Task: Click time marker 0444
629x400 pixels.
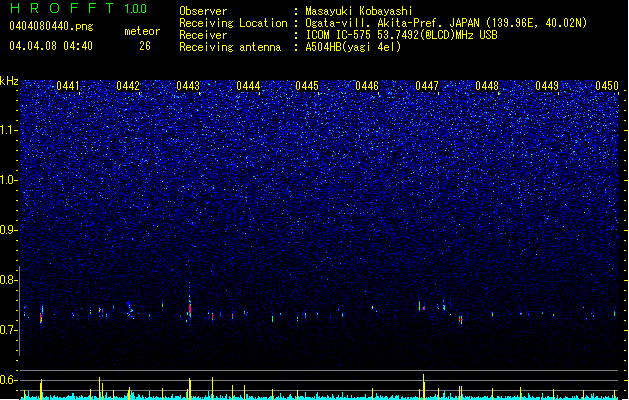Action: (x=248, y=86)
